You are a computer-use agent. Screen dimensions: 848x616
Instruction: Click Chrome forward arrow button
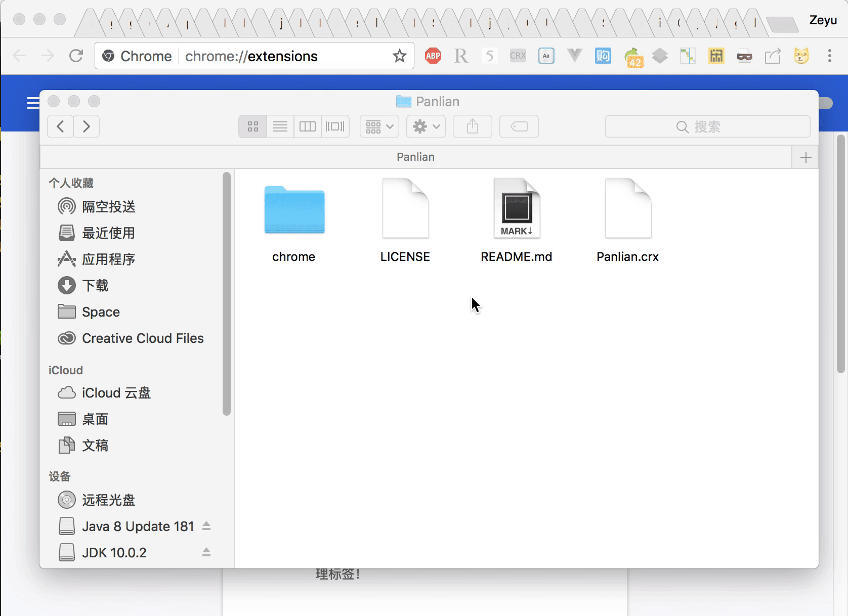point(48,56)
